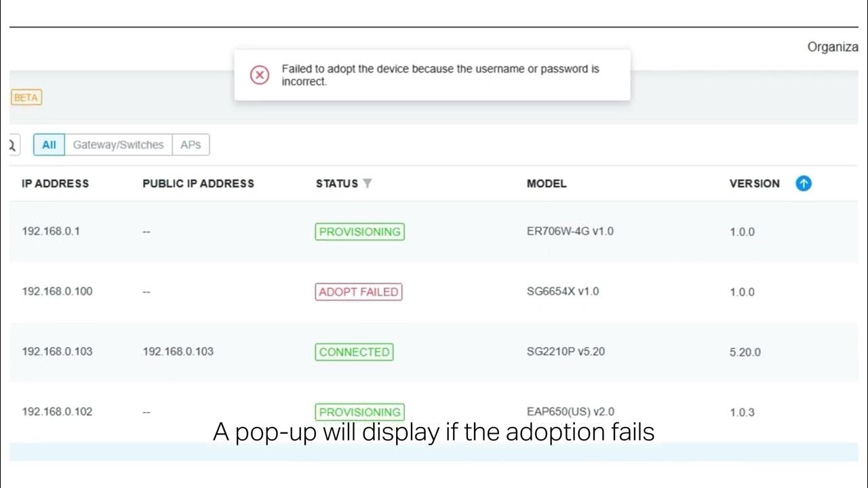Click the CONNECTED status badge
The width and height of the screenshot is (868, 488).
tap(354, 352)
